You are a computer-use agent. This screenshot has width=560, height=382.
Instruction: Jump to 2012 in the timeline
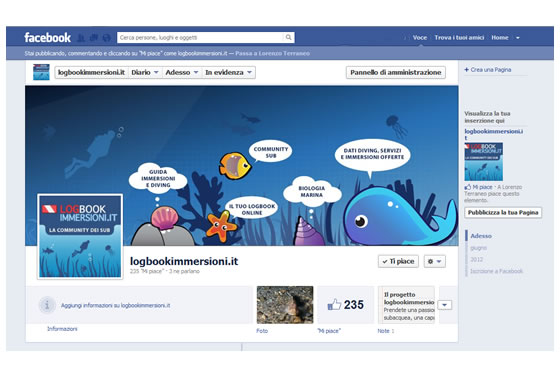[x=476, y=259]
